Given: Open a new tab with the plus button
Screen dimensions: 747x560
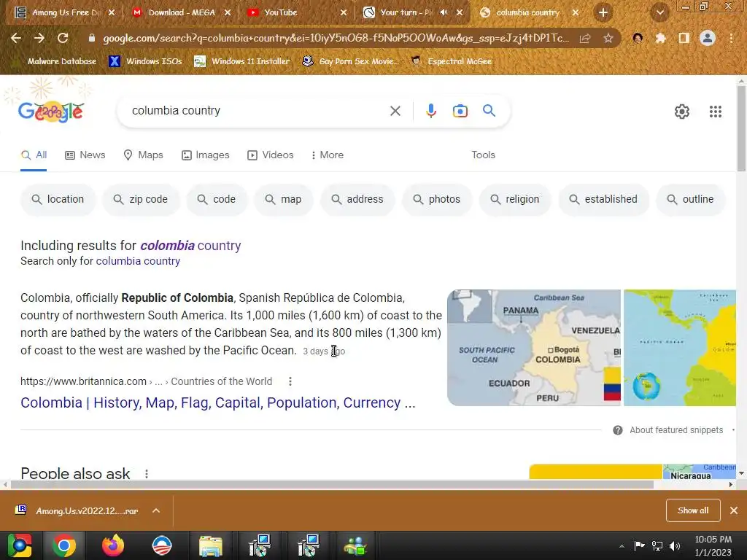Looking at the screenshot, I should (x=603, y=12).
